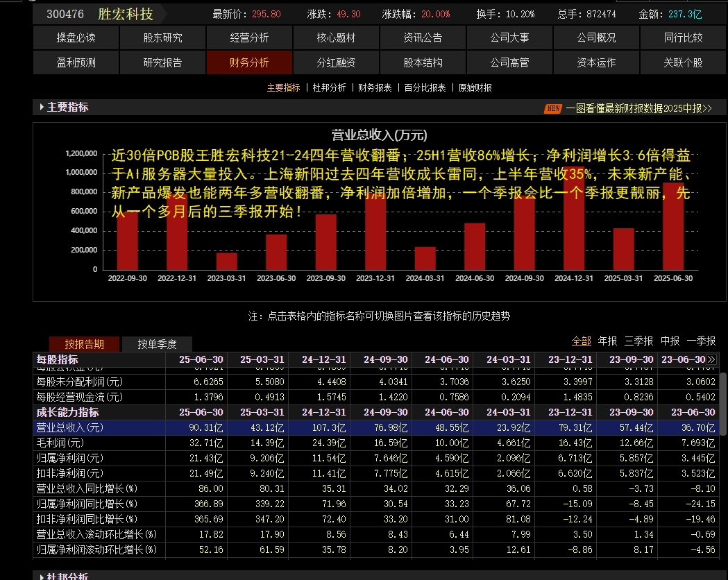Open 一图看懂最新财报数据2025中报 link

point(639,108)
